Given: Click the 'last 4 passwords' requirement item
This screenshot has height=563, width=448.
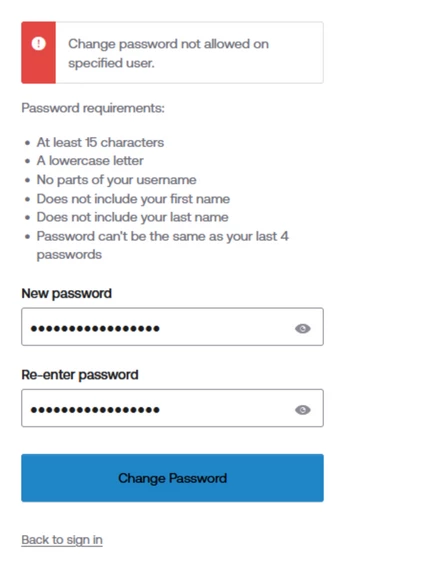Looking at the screenshot, I should [x=163, y=245].
